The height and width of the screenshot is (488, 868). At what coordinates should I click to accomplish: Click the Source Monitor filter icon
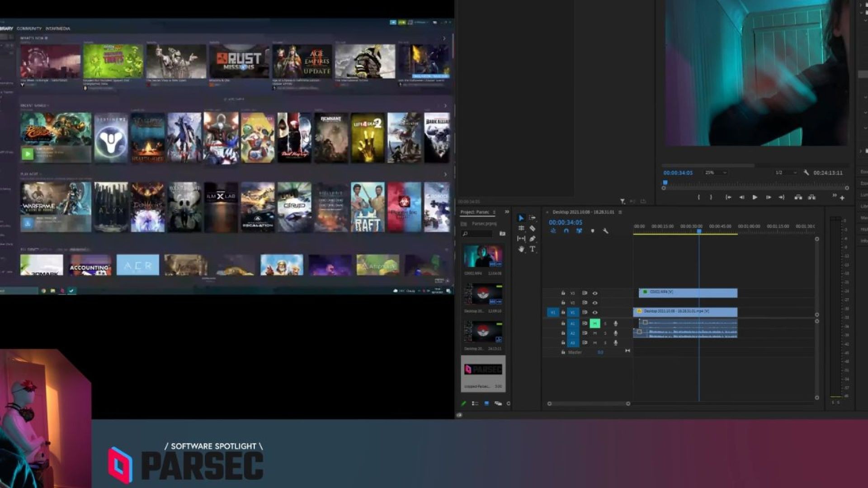tap(623, 202)
